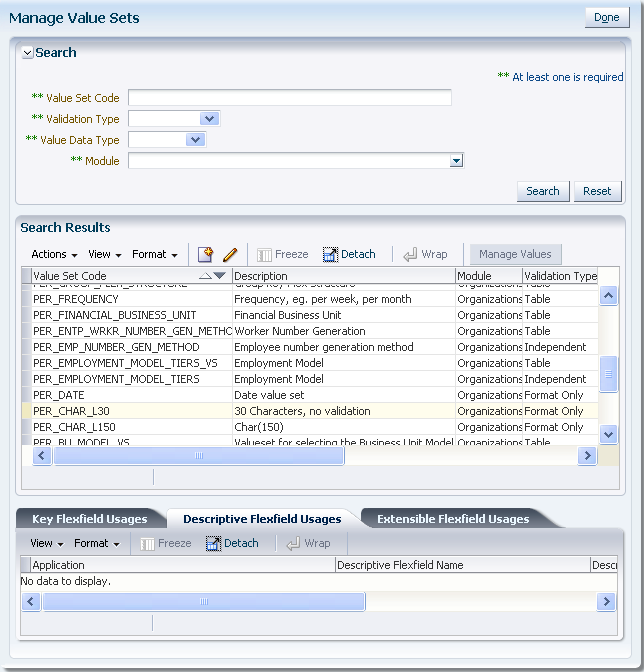
Task: Select the PER_EMP_NUMBER_GEN_METHOD row
Action: [310, 347]
